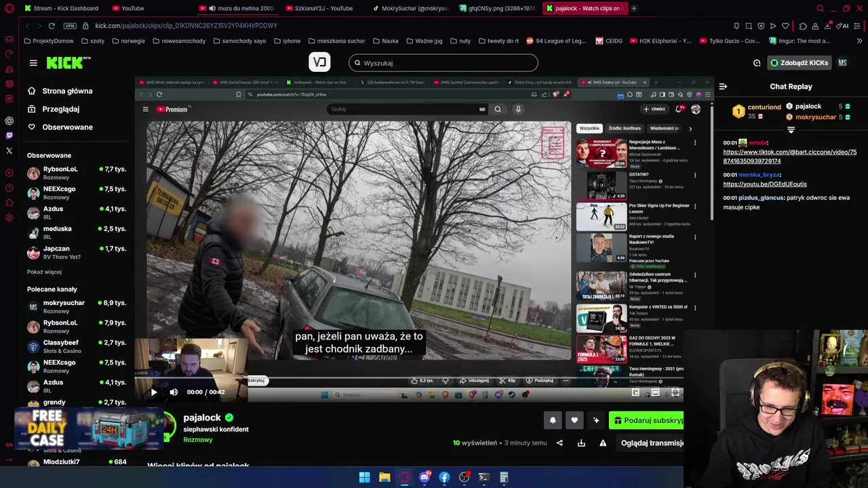
Task: Open extensions cube icon in sidebar
Action: point(9,203)
